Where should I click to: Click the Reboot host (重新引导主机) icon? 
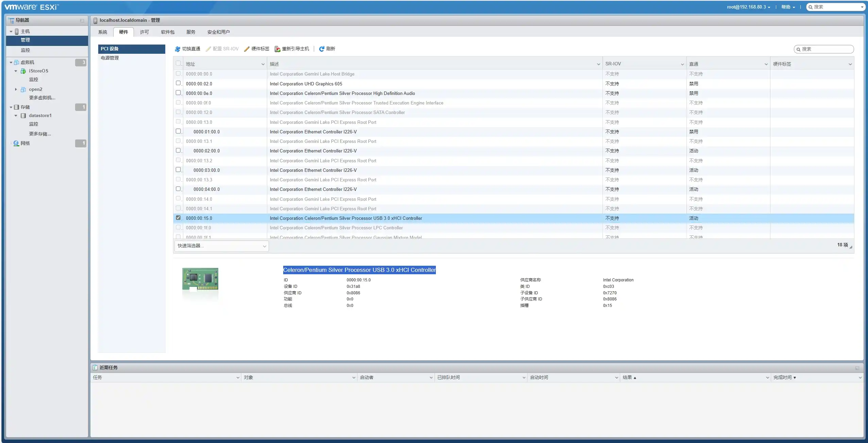click(x=277, y=49)
